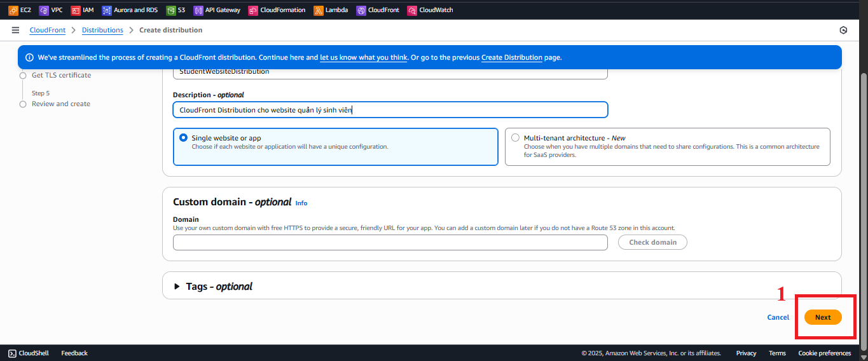This screenshot has height=361, width=868.
Task: Select Multi-tenant architecture option
Action: [667, 147]
